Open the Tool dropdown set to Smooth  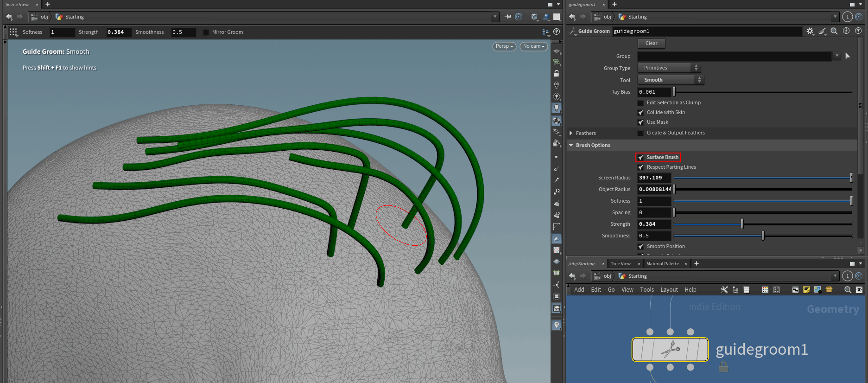[670, 80]
